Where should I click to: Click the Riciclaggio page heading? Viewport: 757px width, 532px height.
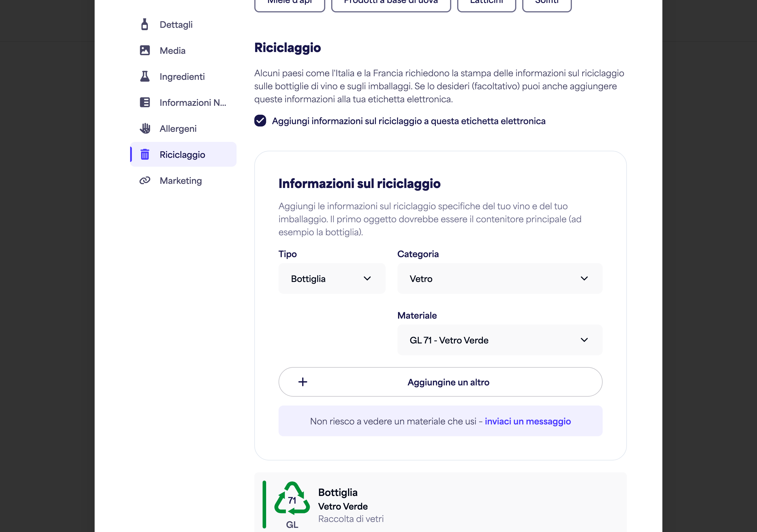[x=287, y=48]
